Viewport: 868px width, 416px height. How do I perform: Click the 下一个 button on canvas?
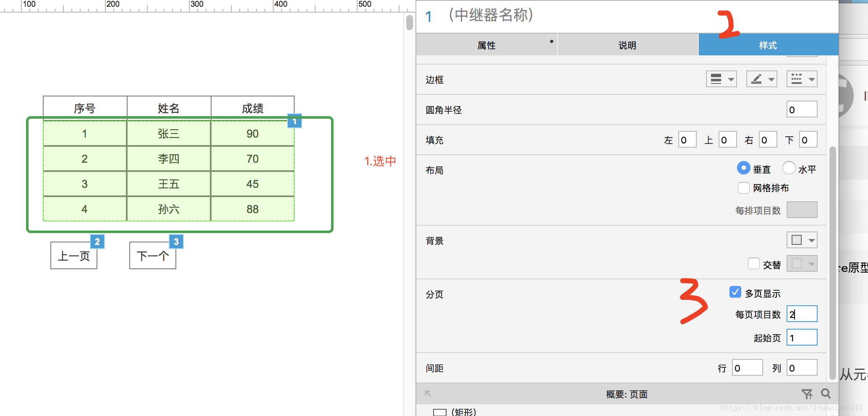click(153, 255)
